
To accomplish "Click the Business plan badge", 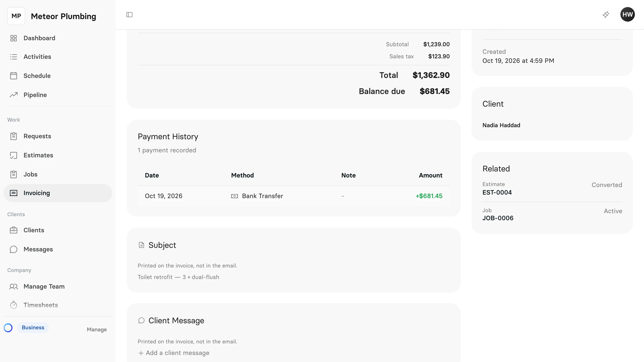I will [x=33, y=328].
